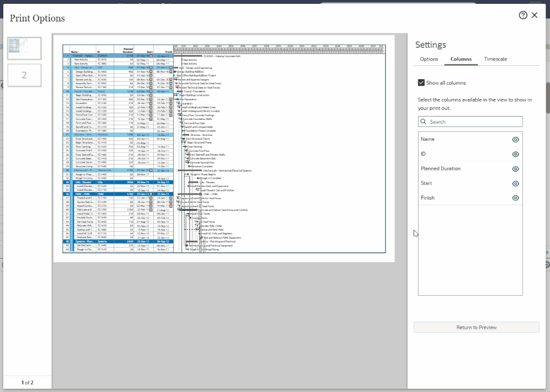Click the Start column row text
This screenshot has height=392, width=550.
click(426, 184)
